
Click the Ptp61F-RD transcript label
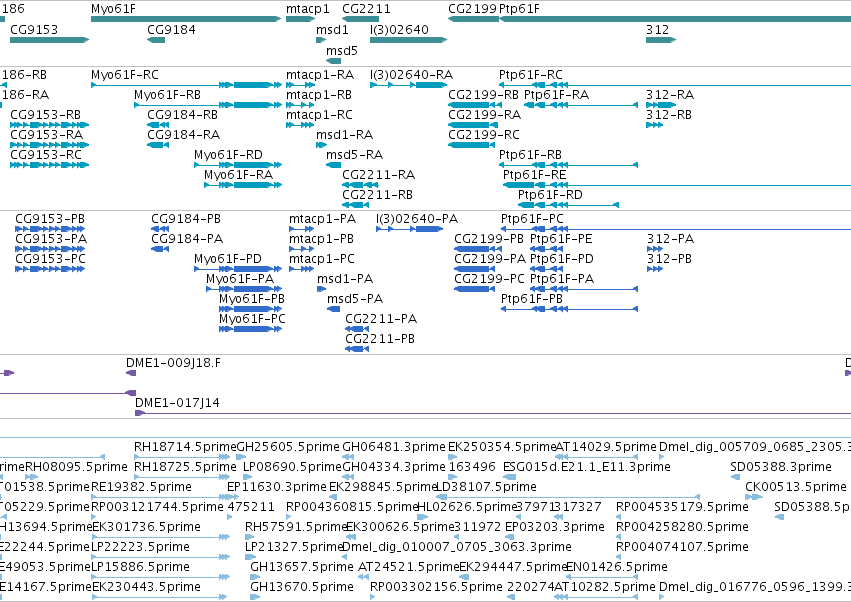(x=550, y=195)
